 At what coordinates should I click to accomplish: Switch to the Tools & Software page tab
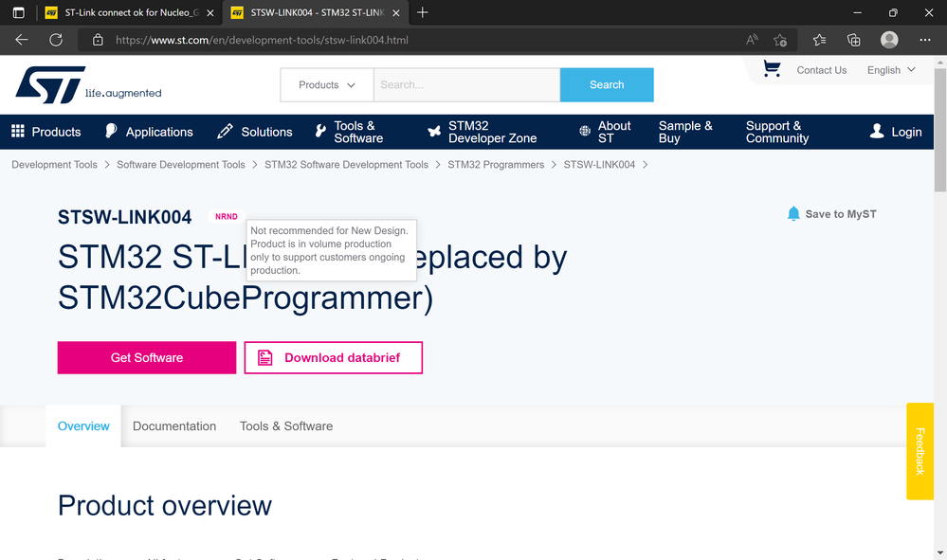click(x=286, y=426)
